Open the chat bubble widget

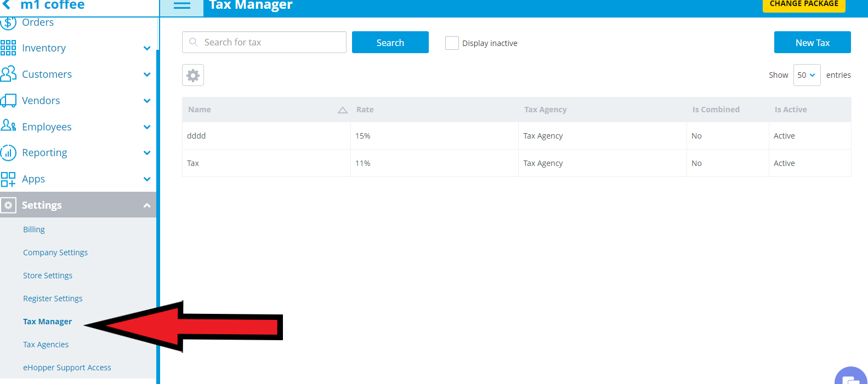tap(851, 376)
